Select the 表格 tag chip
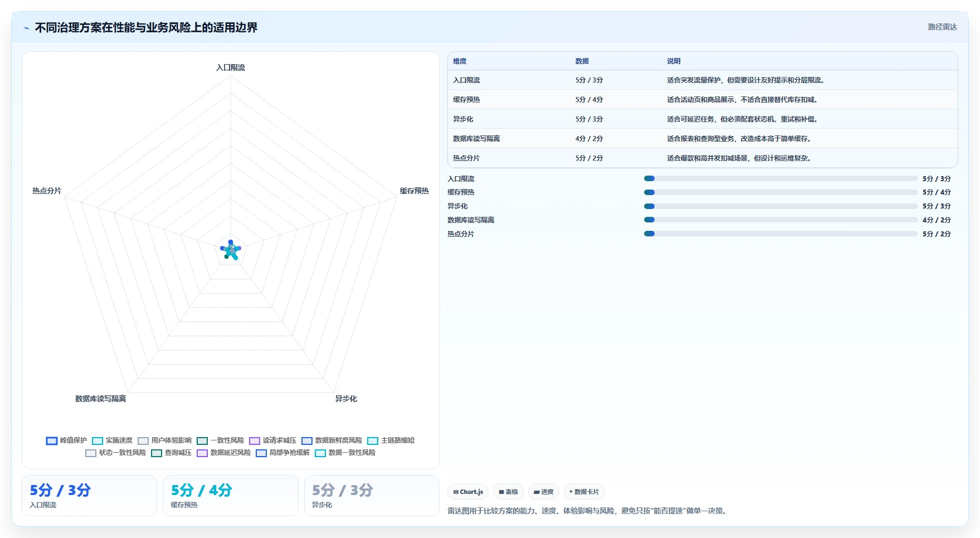The width and height of the screenshot is (980, 538). pos(508,492)
